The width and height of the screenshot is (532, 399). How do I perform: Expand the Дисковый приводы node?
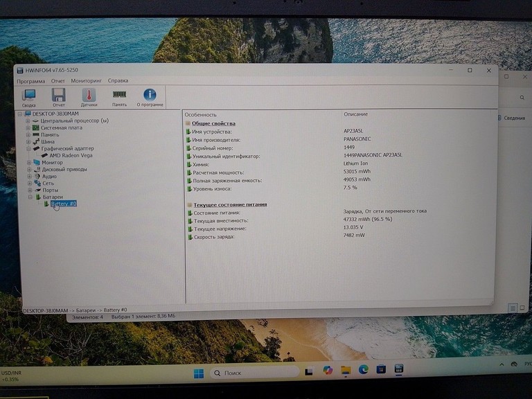(x=29, y=169)
